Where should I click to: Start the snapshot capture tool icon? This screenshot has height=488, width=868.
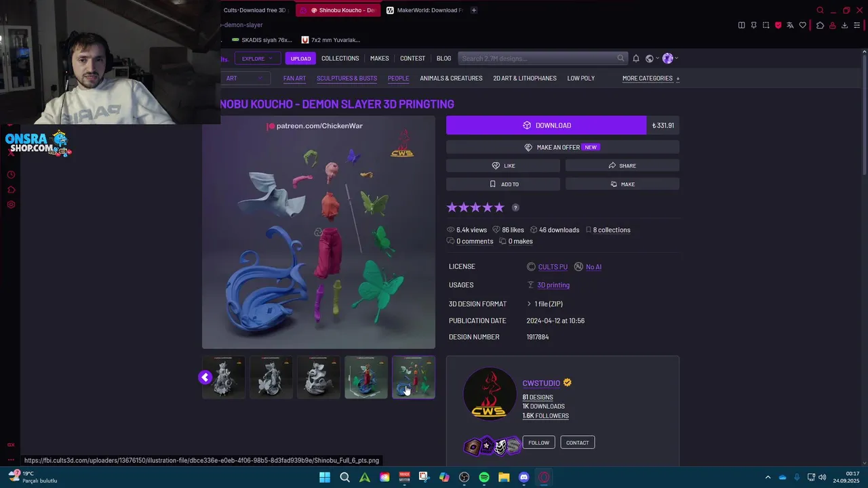tap(766, 25)
